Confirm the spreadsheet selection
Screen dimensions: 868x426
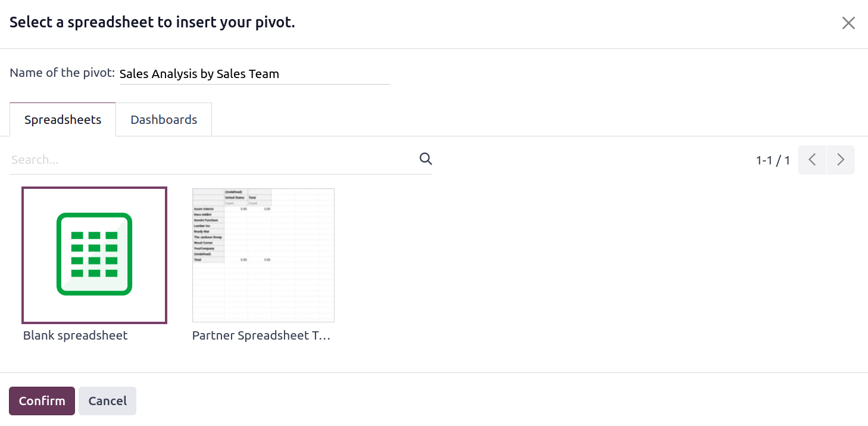[x=42, y=401]
